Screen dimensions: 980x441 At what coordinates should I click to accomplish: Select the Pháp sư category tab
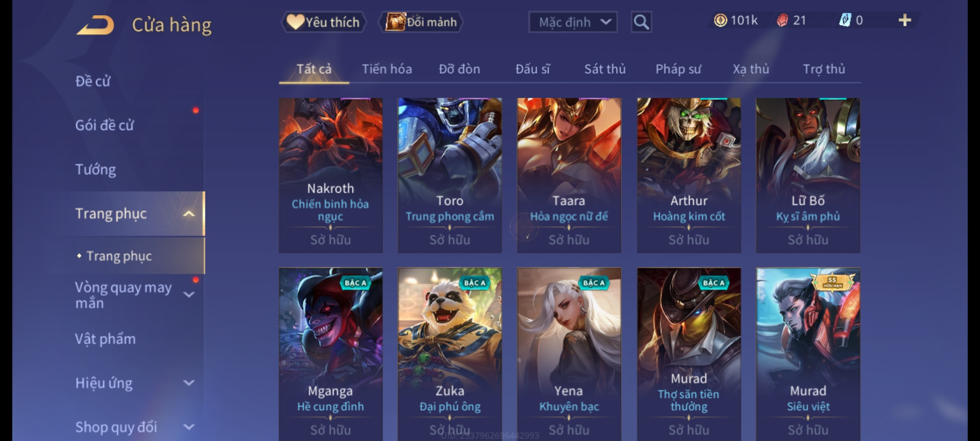point(678,69)
